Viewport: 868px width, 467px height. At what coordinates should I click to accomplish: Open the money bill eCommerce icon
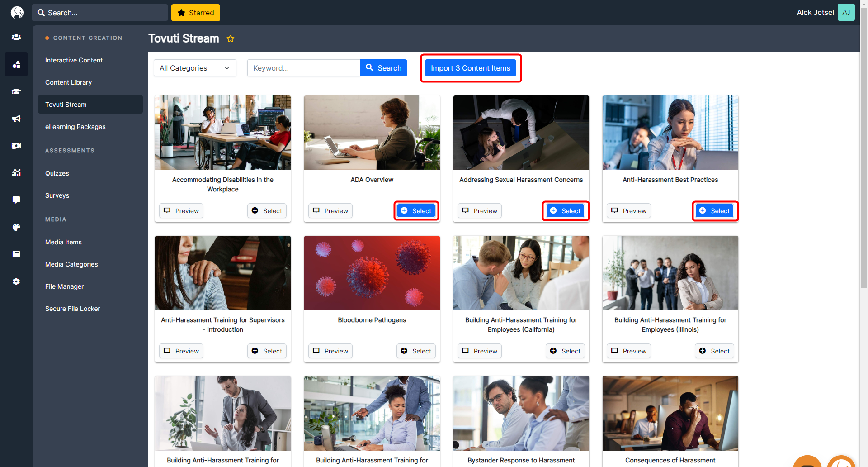tap(16, 146)
